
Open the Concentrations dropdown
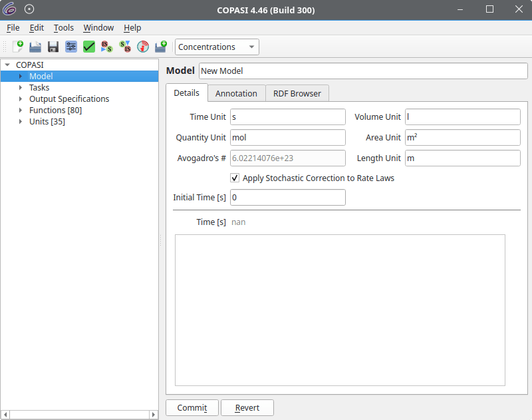click(217, 47)
